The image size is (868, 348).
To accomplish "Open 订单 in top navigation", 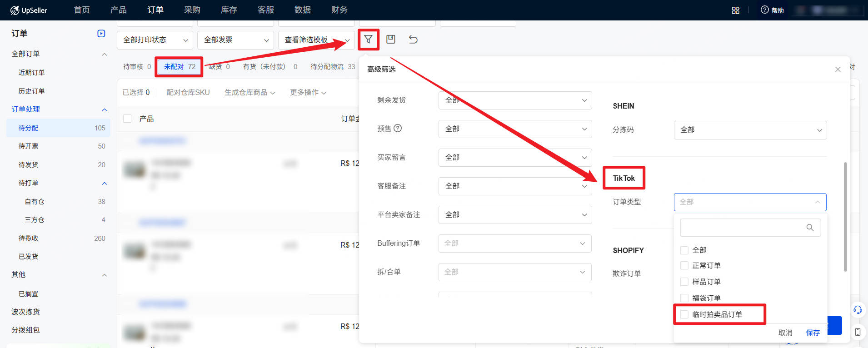I will click(155, 10).
